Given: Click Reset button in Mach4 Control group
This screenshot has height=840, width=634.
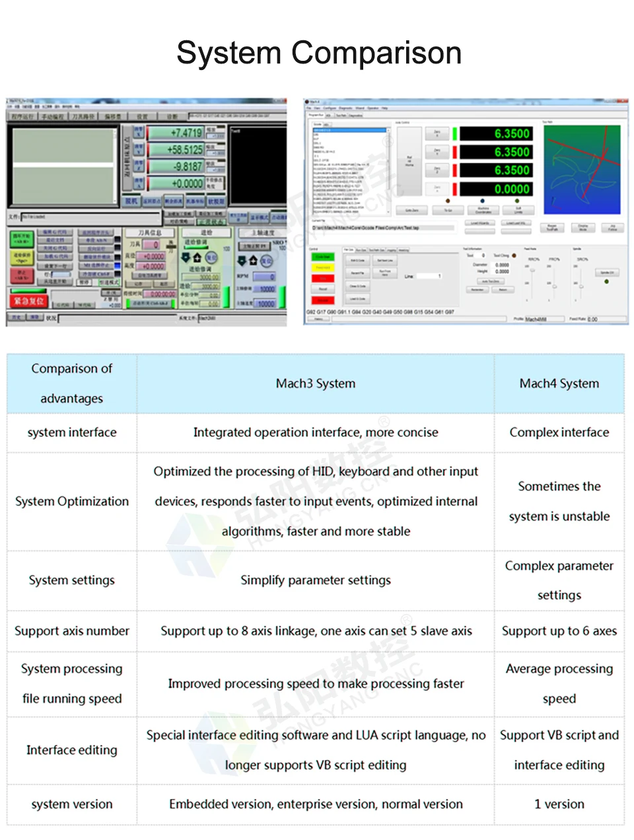Looking at the screenshot, I should point(323,289).
